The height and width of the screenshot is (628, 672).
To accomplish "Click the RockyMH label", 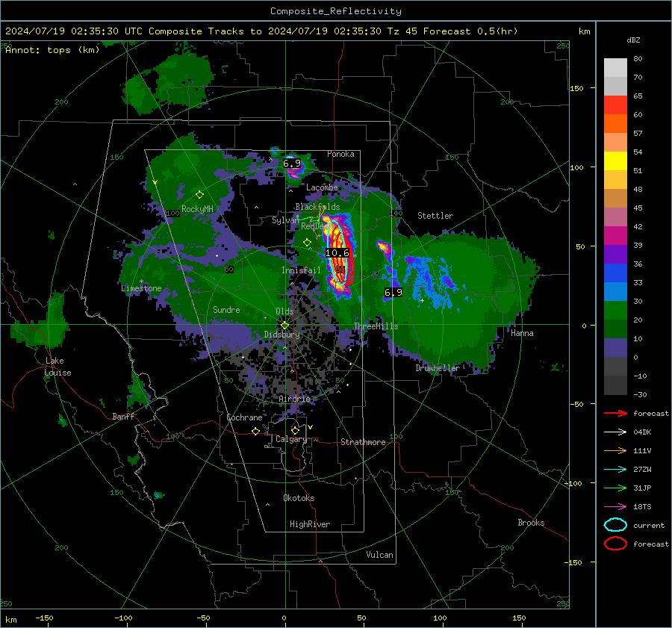I will [197, 209].
